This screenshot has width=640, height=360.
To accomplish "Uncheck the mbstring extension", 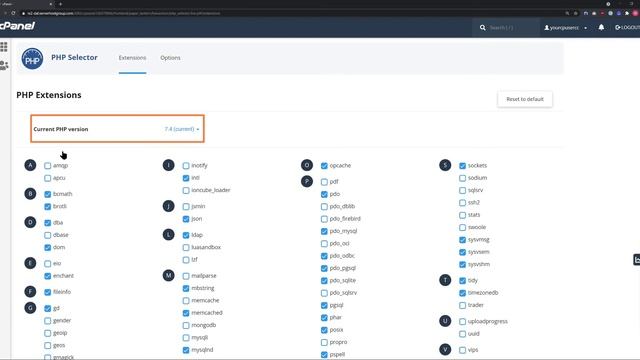I will (186, 289).
